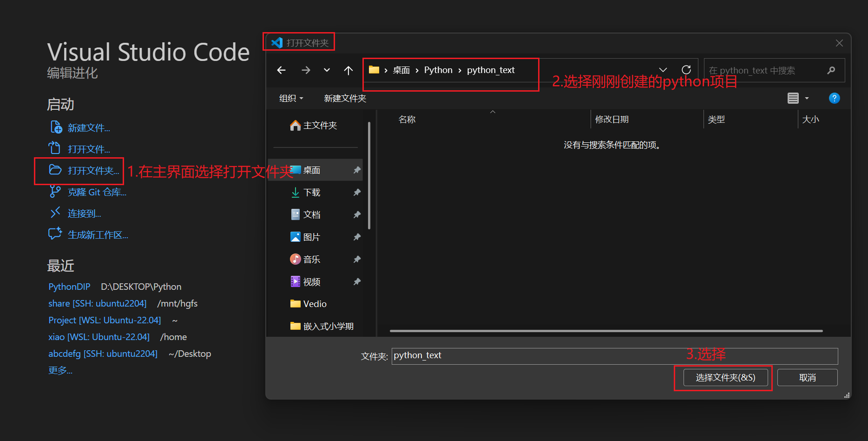868x441 pixels.
Task: Unpin 桌面 from quick access
Action: click(356, 170)
